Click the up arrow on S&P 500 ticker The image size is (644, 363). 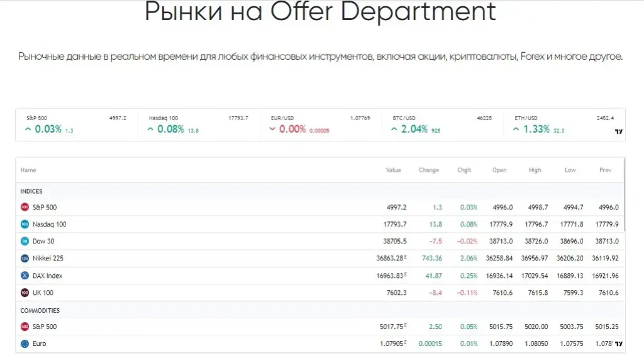pyautogui.click(x=28, y=130)
